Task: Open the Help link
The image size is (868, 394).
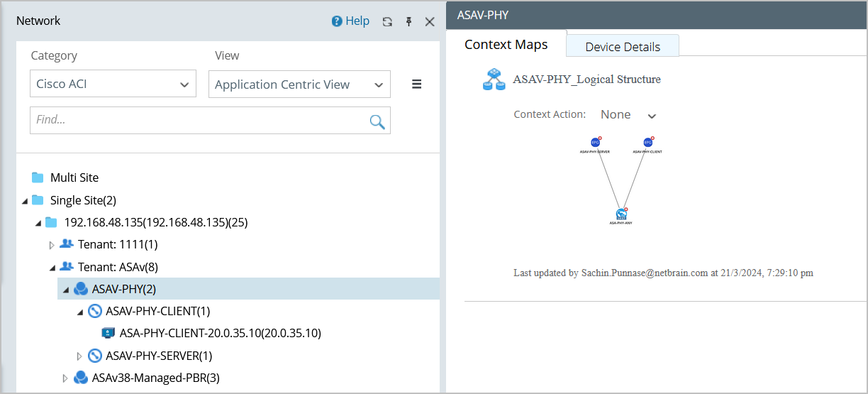Action: [351, 21]
